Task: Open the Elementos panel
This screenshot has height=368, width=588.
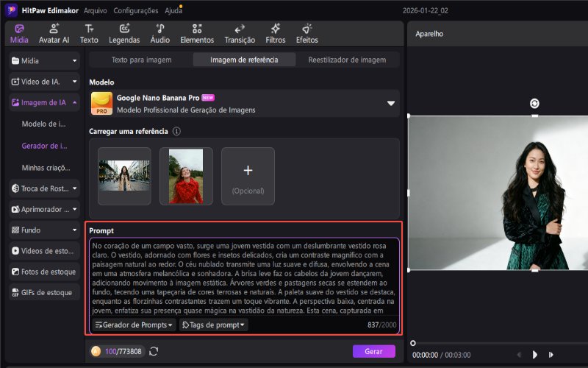Action: [197, 34]
